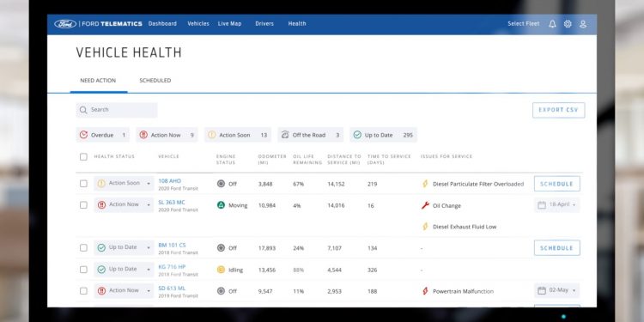
Task: Open the settings gear icon
Action: [x=568, y=24]
